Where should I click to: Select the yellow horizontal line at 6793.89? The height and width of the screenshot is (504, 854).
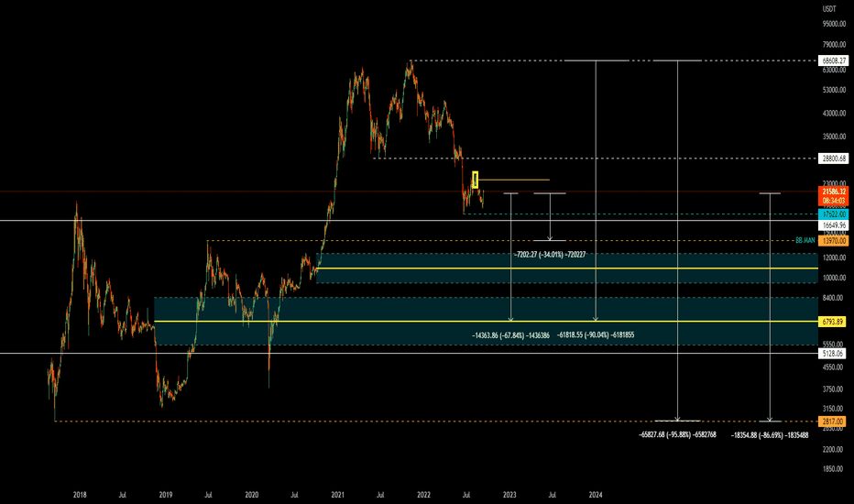486,322
